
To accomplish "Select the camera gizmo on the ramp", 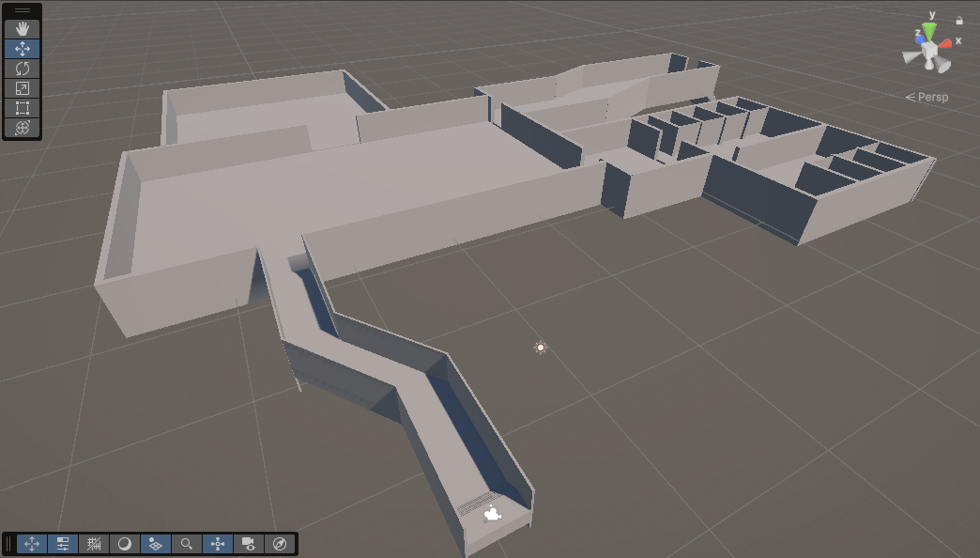I will (493, 514).
